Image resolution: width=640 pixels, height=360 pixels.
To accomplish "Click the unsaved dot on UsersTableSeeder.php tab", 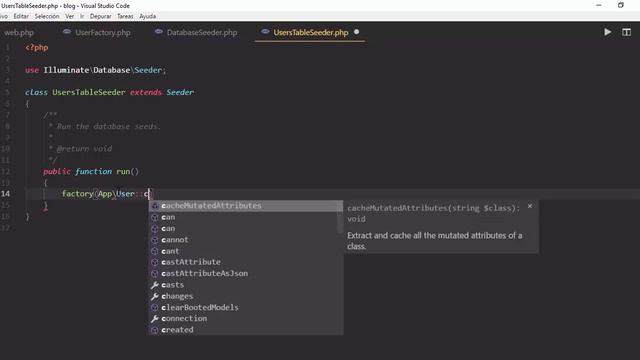I will click(356, 32).
